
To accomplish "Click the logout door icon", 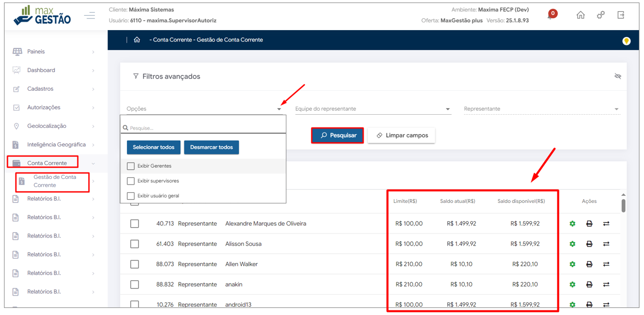I will (621, 15).
